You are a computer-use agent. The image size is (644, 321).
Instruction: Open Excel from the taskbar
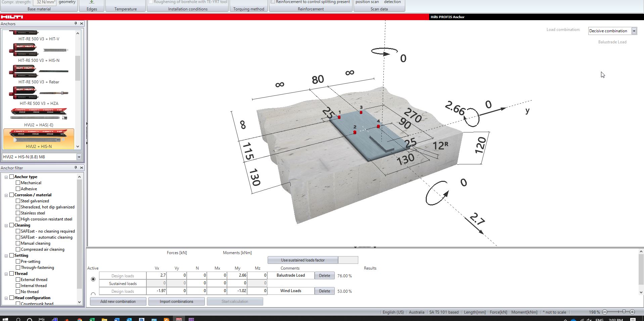pos(92,319)
